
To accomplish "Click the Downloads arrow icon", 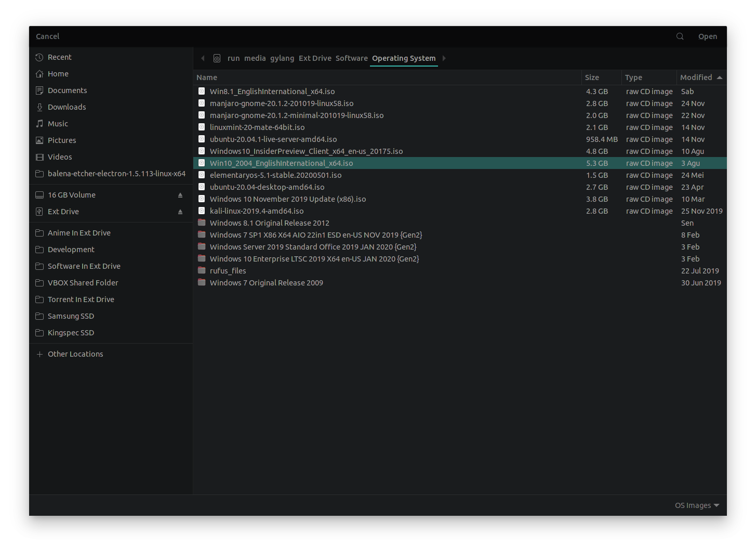I will pos(39,107).
